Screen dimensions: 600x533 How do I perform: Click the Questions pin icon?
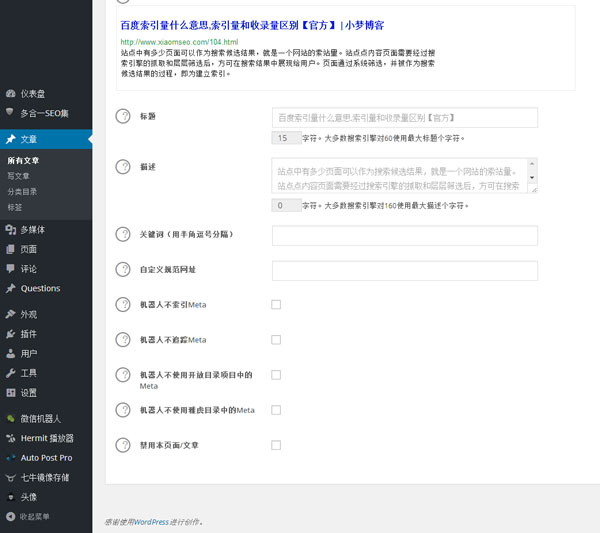[x=11, y=288]
